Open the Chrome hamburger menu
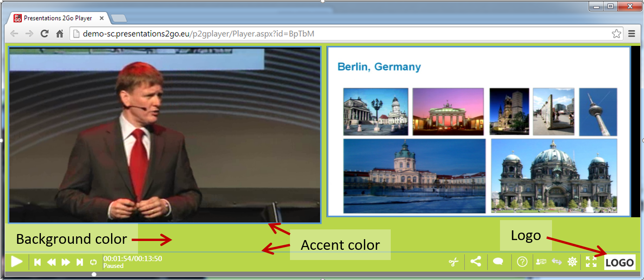 coord(631,33)
